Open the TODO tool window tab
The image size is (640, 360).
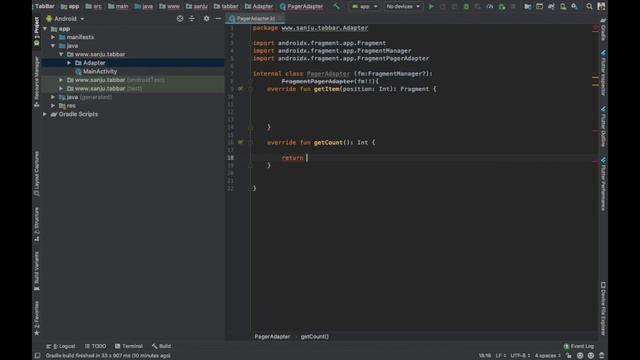(x=96, y=346)
